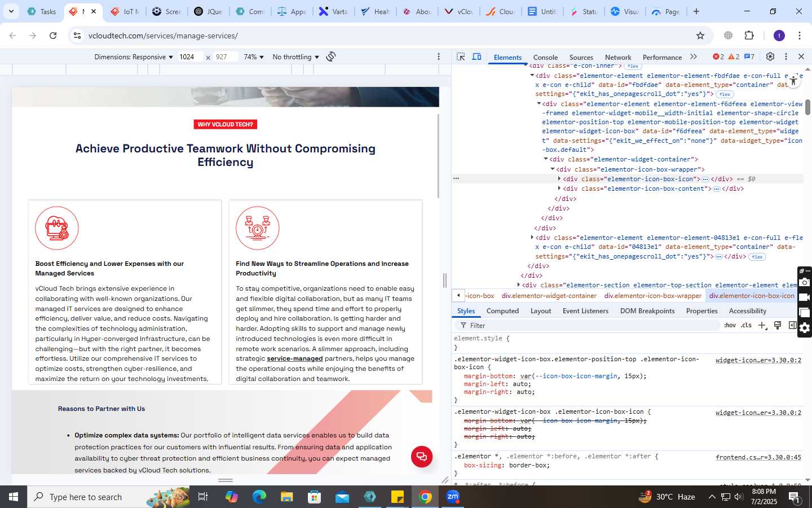
Task: Click the flex badge beside element-04813e1
Action: coord(757,257)
